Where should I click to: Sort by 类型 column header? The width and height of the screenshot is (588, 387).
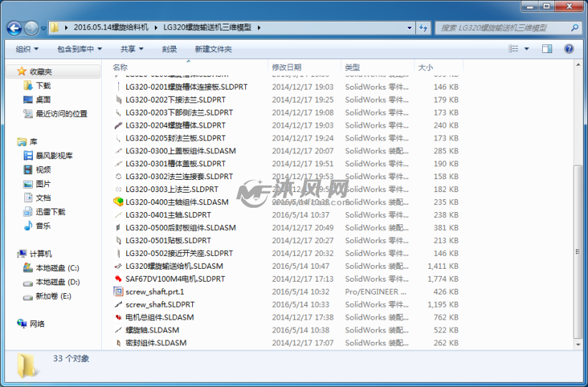352,67
